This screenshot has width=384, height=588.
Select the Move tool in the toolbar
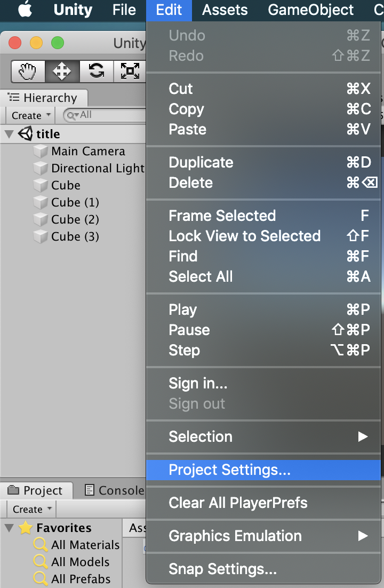pyautogui.click(x=62, y=71)
